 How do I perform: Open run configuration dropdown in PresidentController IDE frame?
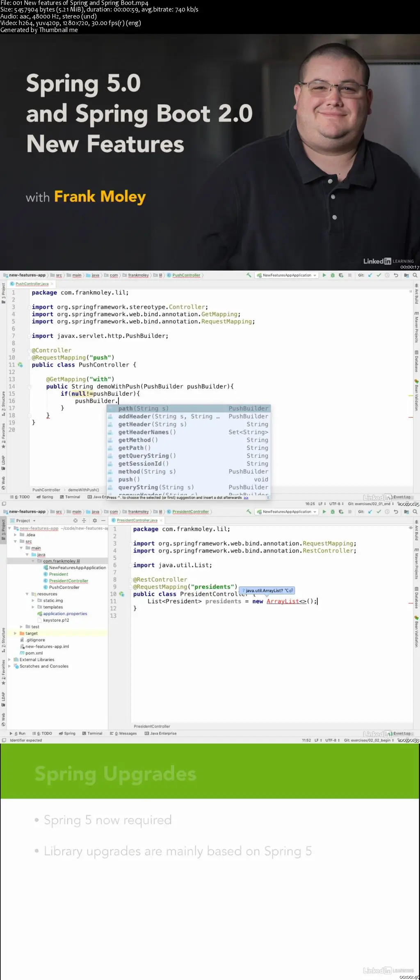[286, 512]
